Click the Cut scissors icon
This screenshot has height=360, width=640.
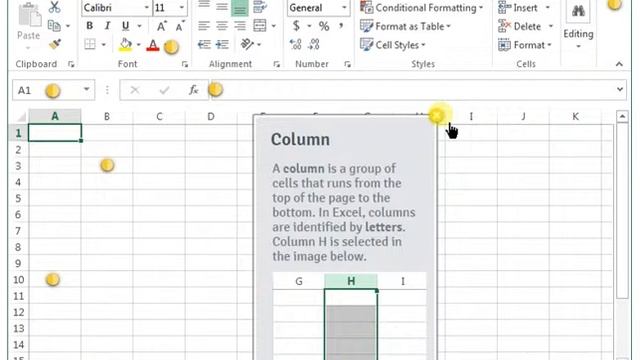(54, 7)
